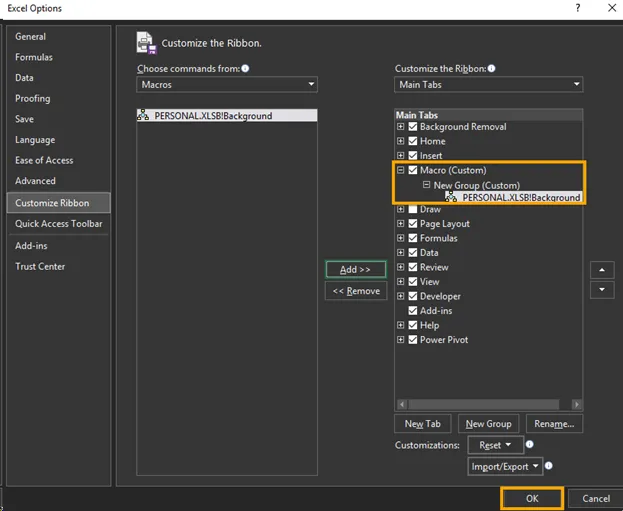Open the Trust Center category
Image resolution: width=623 pixels, height=511 pixels.
(58, 266)
